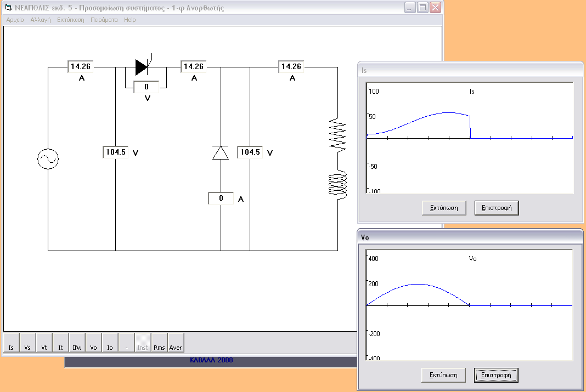The image size is (586, 392).
Task: Show the It waveform from bottom toolbar
Action: (x=60, y=343)
